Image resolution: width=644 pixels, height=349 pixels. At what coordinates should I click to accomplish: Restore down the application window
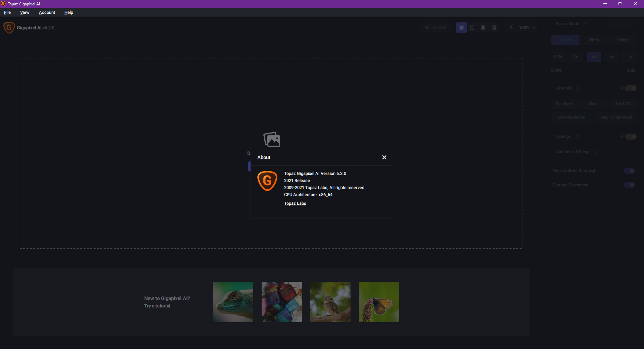coord(620,4)
